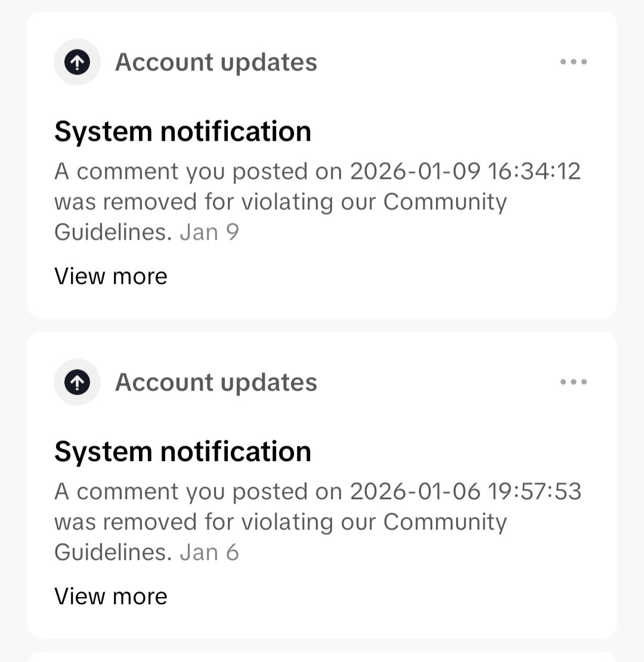Image resolution: width=644 pixels, height=662 pixels.
Task: Click the 2026-01-09 16:34:12 timestamp text
Action: click(x=465, y=172)
